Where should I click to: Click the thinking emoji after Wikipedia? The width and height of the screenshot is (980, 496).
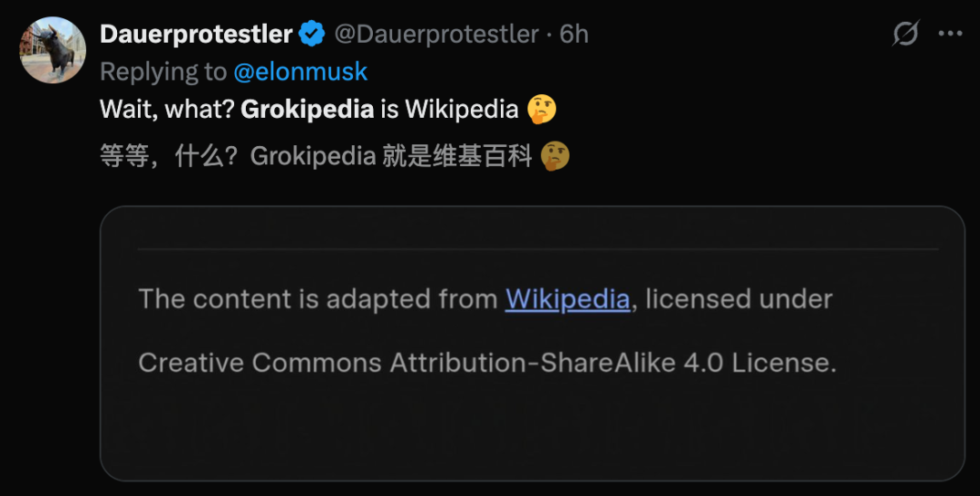click(x=542, y=110)
